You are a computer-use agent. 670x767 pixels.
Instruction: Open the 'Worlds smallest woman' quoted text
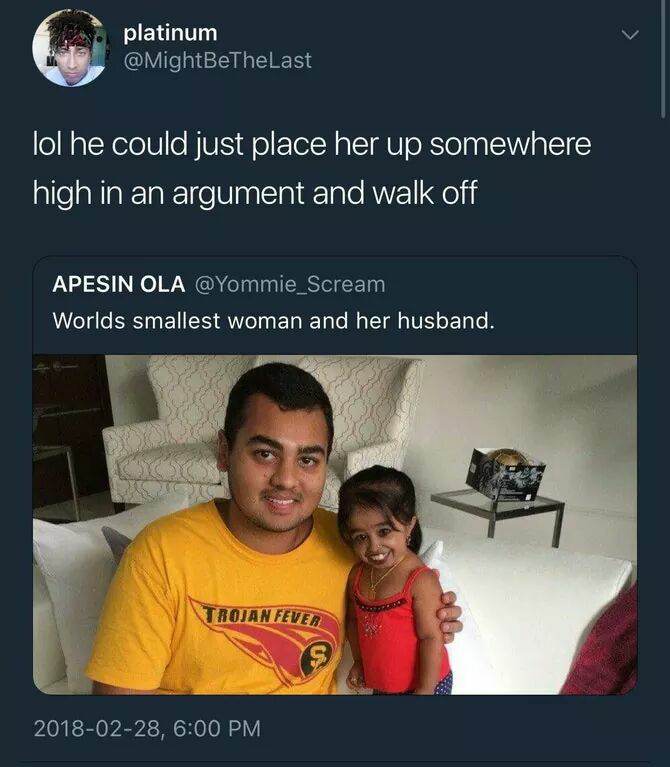(x=273, y=321)
